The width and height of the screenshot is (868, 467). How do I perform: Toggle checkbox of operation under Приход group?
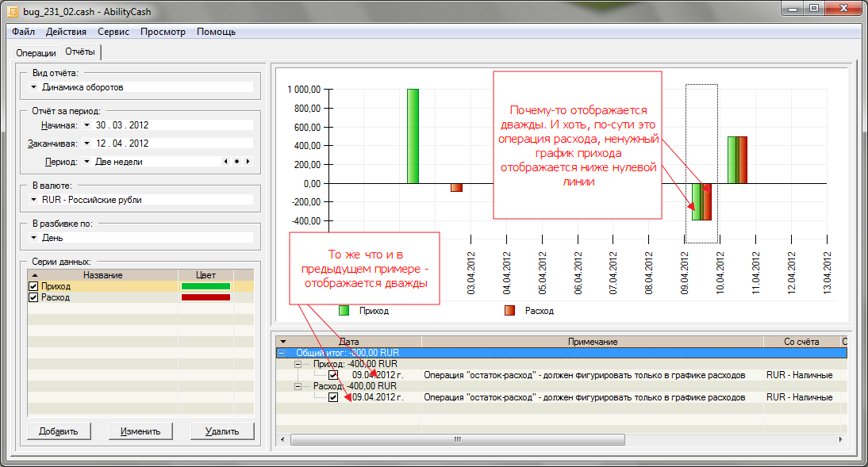click(333, 375)
